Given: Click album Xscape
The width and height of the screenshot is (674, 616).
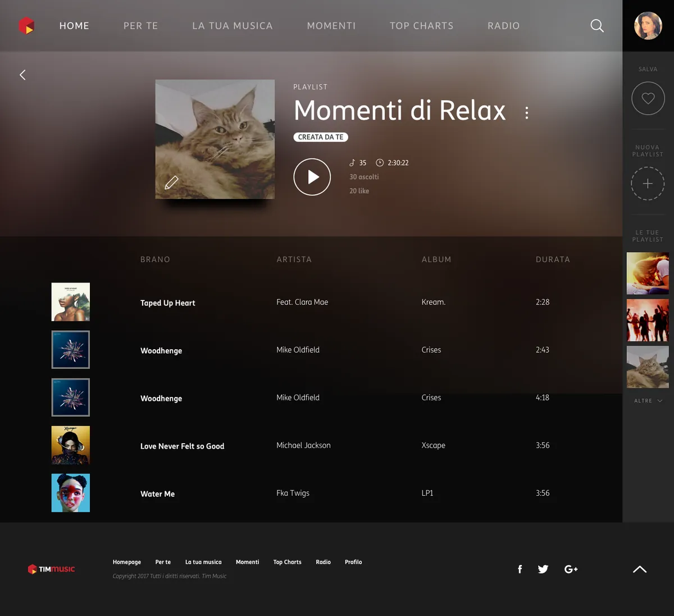Looking at the screenshot, I should pyautogui.click(x=434, y=445).
